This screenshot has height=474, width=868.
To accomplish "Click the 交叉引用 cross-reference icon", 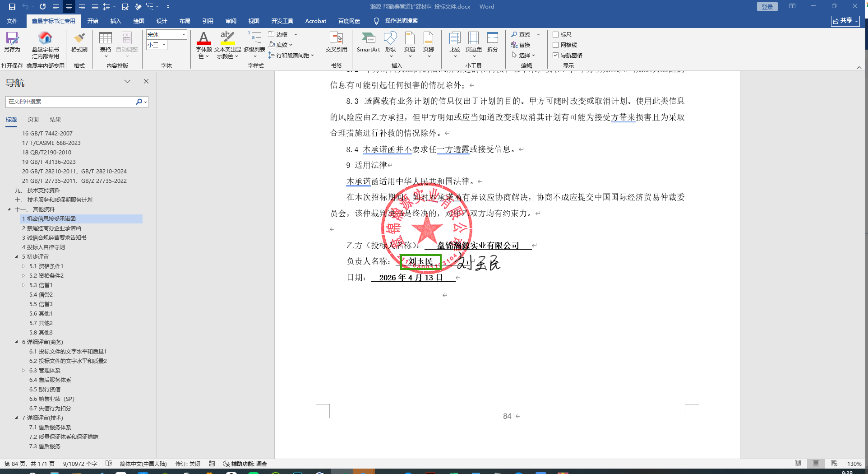I will (337, 42).
